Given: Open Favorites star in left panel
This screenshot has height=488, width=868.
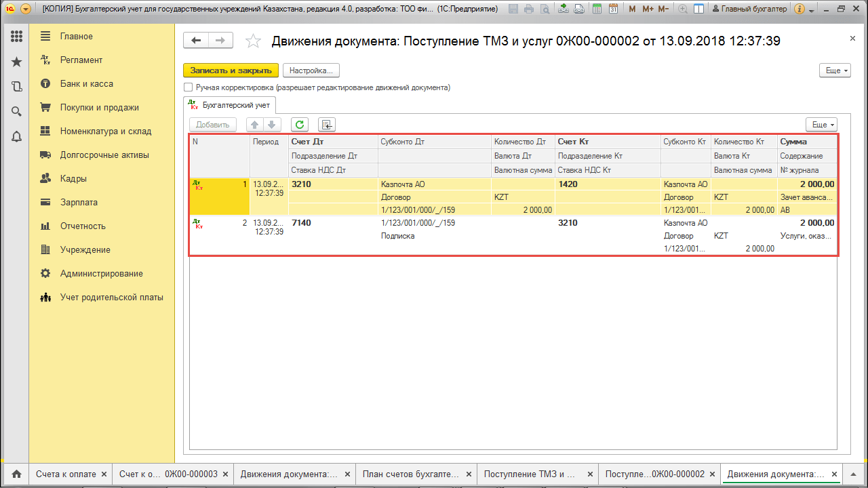Looking at the screenshot, I should pyautogui.click(x=16, y=62).
